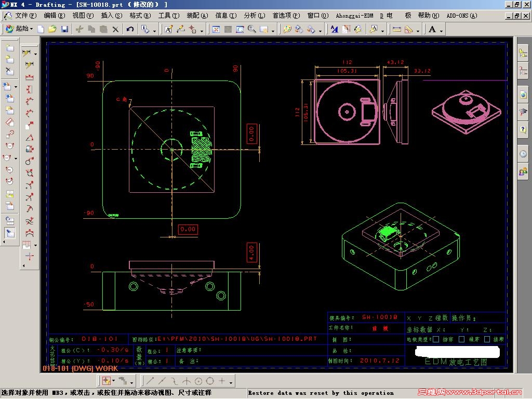532x399 pixels.
Task: Select the annotation editor 'A' pencil icon
Action: [169, 29]
